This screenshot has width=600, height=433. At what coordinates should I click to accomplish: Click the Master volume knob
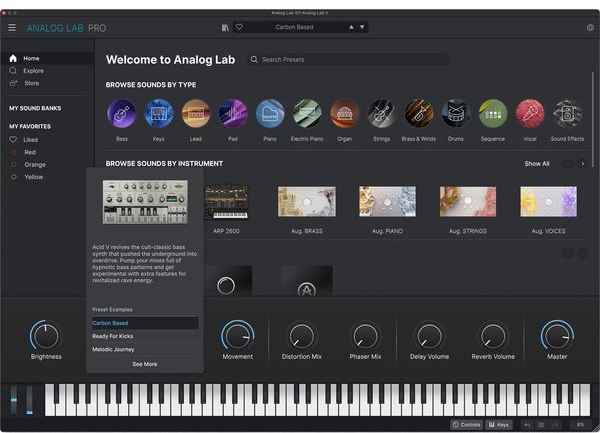[557, 336]
